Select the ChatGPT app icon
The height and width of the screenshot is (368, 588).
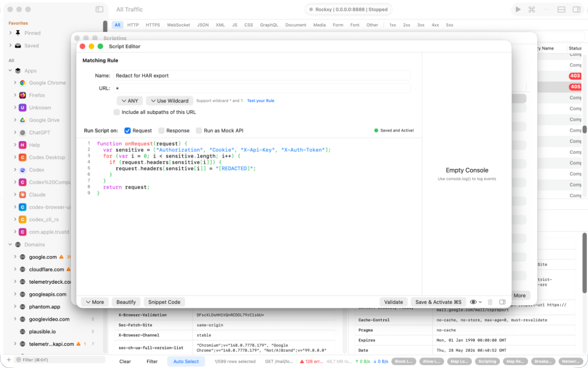[23, 132]
